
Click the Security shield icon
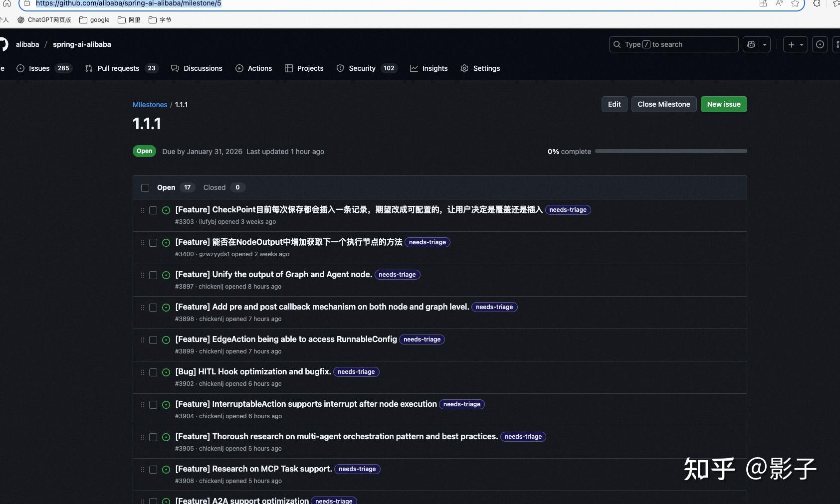coord(340,68)
